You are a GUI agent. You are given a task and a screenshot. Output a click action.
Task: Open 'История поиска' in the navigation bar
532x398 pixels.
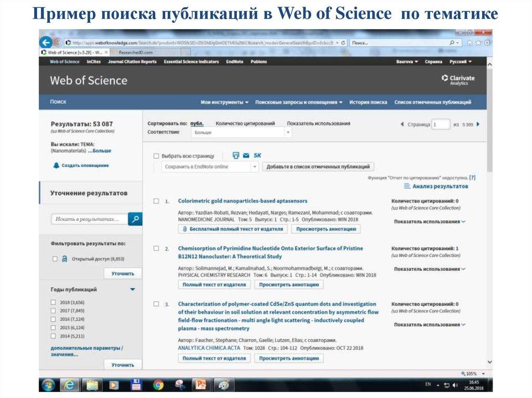pos(368,102)
